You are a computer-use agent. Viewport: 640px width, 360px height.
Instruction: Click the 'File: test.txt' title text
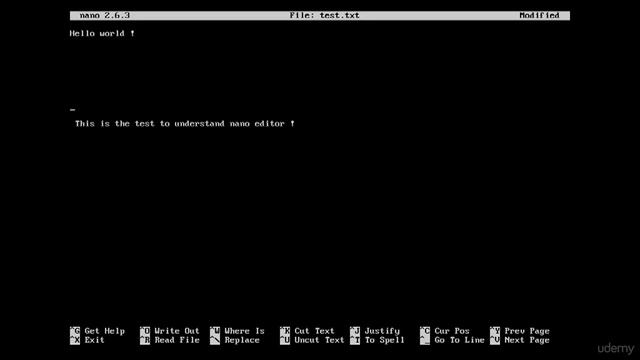[x=324, y=16]
